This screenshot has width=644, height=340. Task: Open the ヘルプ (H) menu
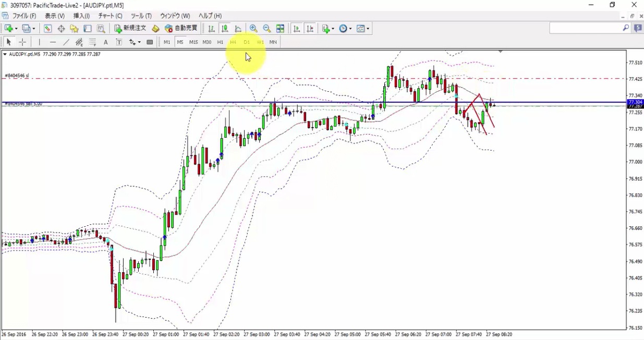[210, 16]
